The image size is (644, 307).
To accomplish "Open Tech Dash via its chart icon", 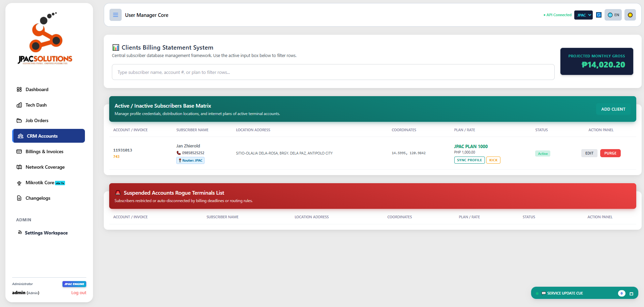I will pyautogui.click(x=19, y=105).
